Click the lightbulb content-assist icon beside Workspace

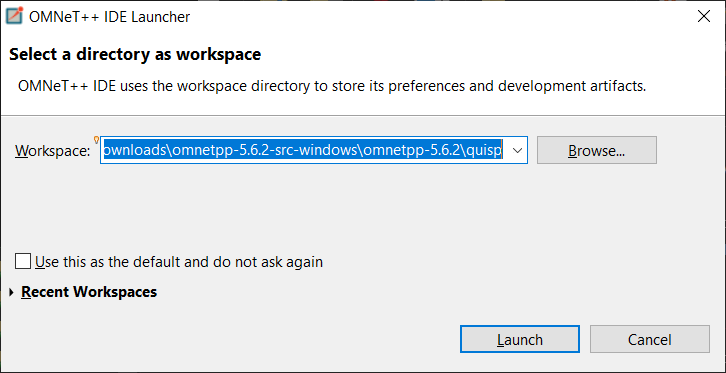click(96, 139)
